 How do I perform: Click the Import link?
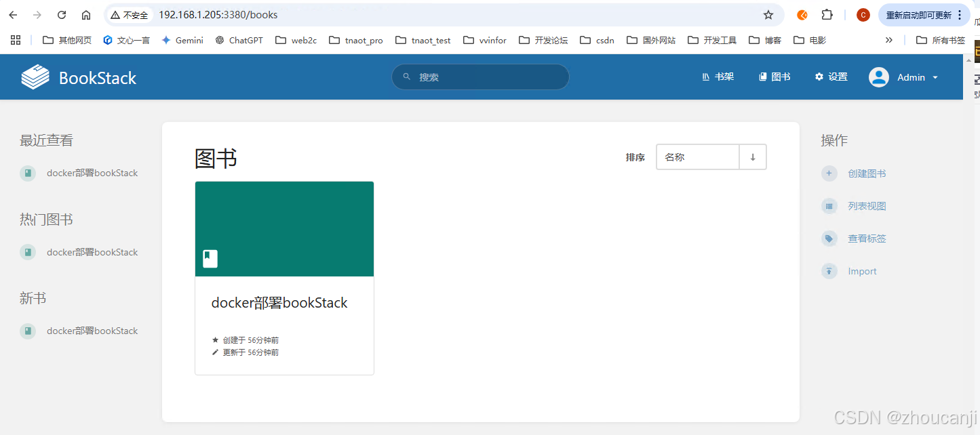(x=862, y=271)
